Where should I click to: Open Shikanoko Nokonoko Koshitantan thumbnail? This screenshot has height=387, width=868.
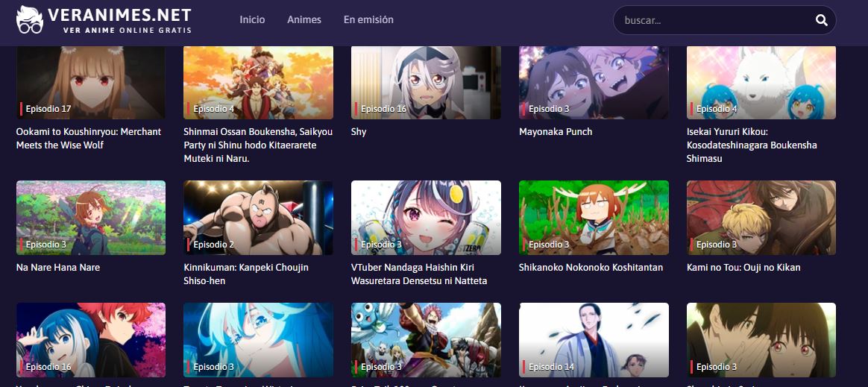click(x=594, y=218)
